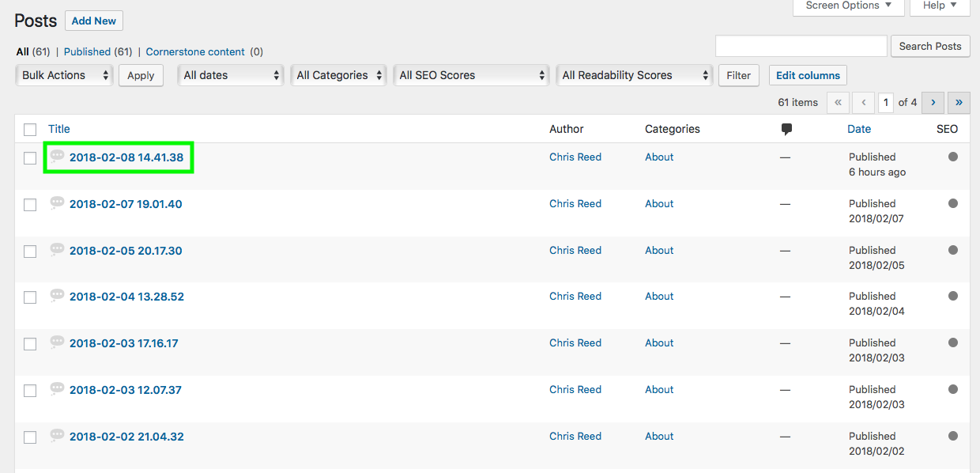Open the Edit columns settings
The width and height of the screenshot is (980, 473).
807,75
